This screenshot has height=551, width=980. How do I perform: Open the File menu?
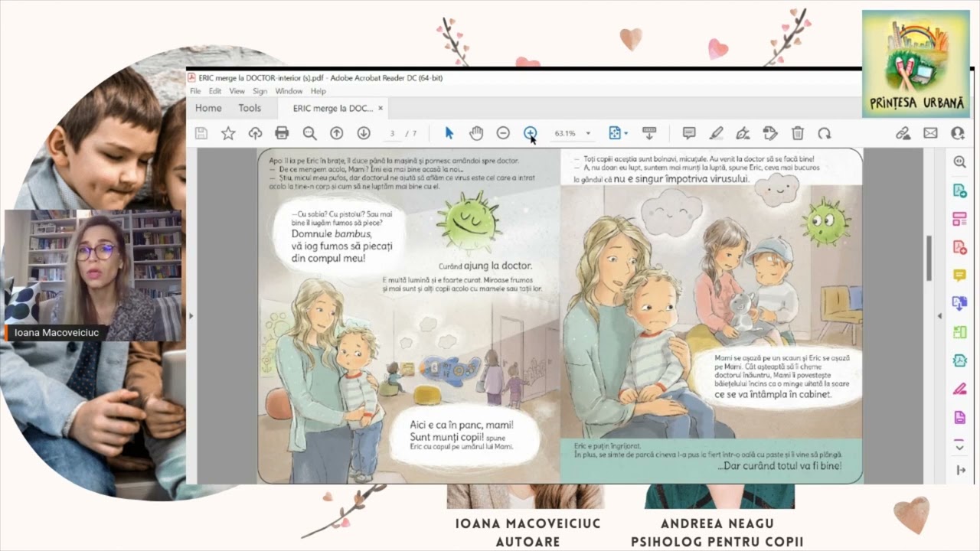195,91
